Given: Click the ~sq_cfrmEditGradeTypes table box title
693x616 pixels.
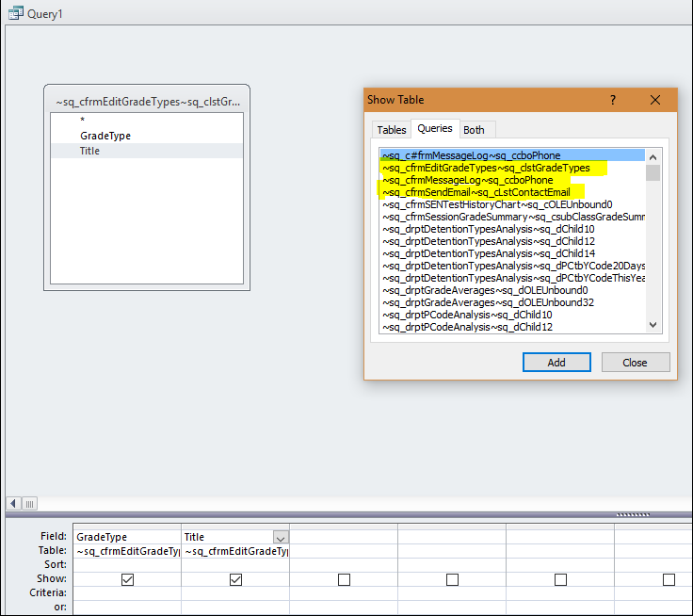Looking at the screenshot, I should [x=148, y=102].
